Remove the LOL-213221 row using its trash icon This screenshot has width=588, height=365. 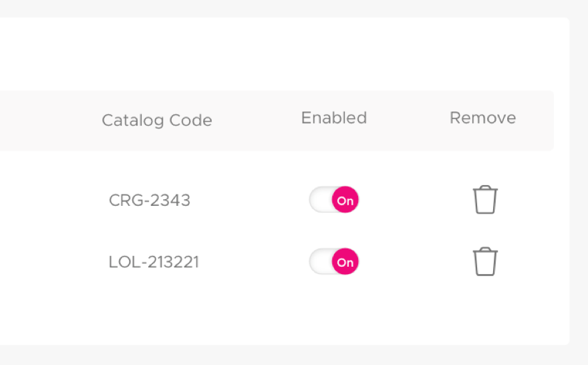click(485, 261)
